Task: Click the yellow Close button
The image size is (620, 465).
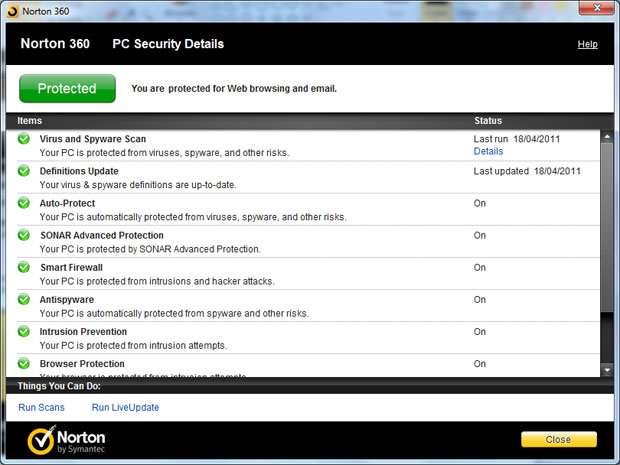Action: pyautogui.click(x=559, y=439)
